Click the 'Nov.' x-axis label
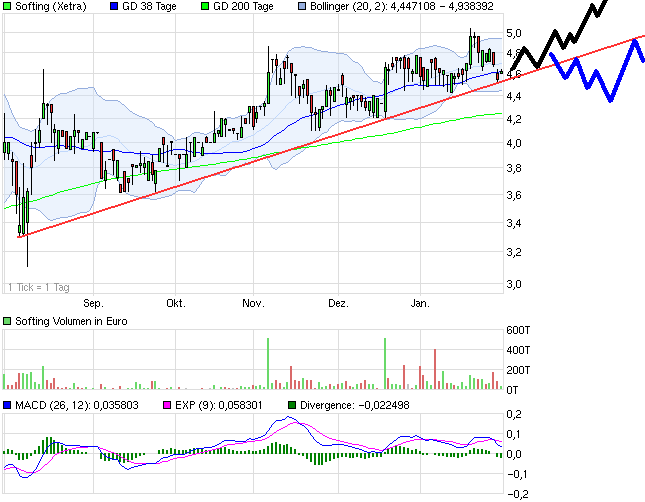 253,304
